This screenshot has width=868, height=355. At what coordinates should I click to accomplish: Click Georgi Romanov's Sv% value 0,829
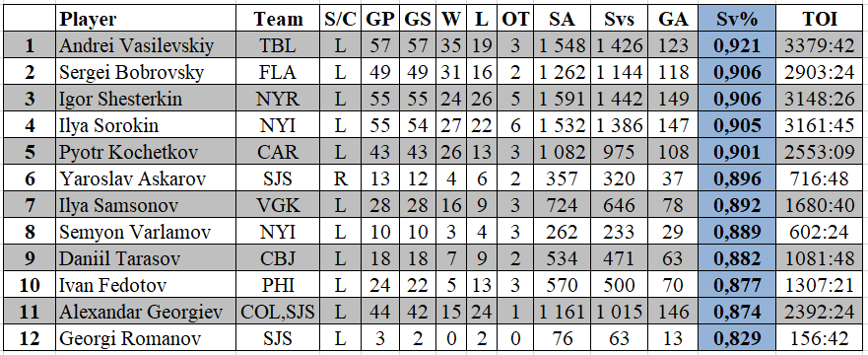737,338
